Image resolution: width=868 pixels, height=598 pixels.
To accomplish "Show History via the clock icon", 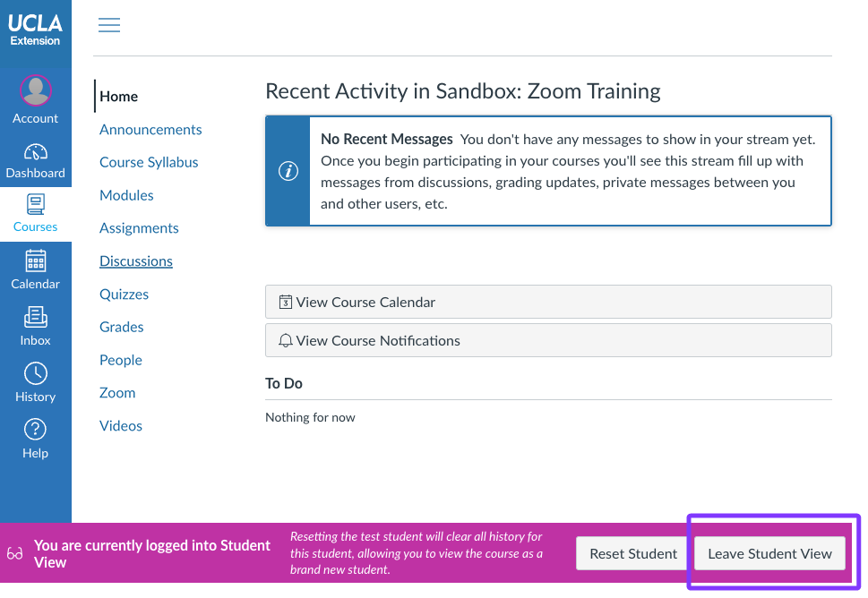I will tap(36, 373).
